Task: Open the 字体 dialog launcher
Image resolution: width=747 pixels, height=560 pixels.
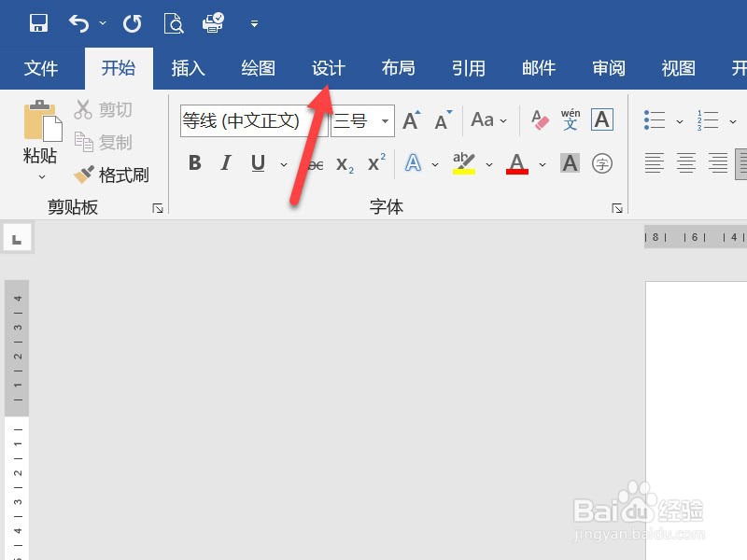Action: pos(615,207)
